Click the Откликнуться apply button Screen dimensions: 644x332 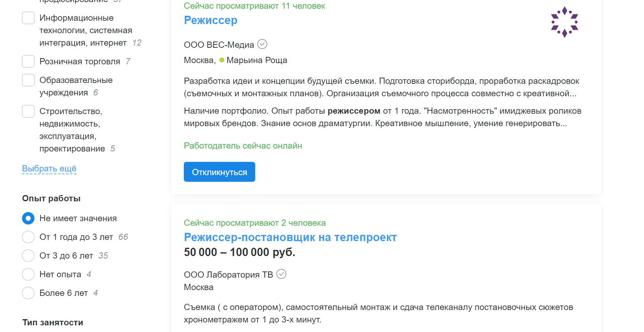click(x=219, y=171)
